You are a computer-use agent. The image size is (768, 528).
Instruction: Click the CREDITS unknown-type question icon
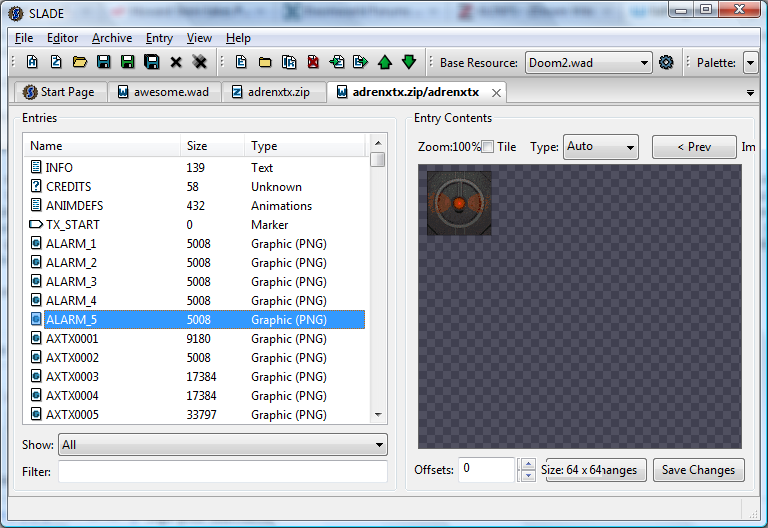pyautogui.click(x=36, y=186)
